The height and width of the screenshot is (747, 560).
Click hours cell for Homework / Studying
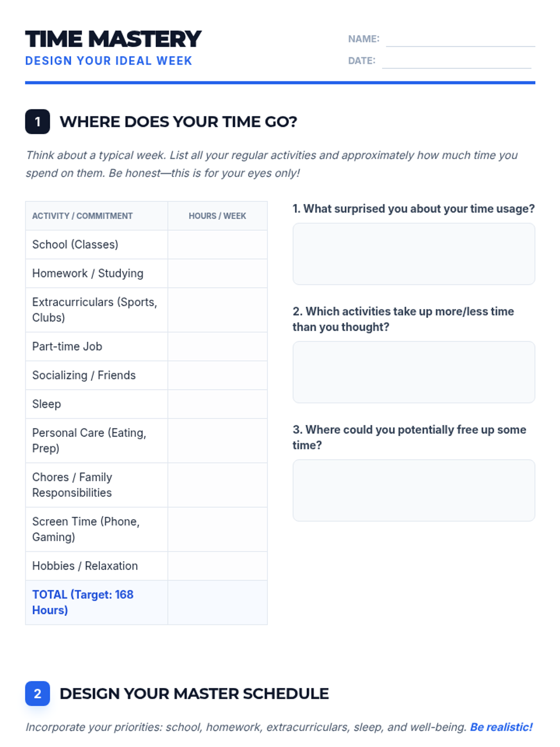[x=217, y=274]
